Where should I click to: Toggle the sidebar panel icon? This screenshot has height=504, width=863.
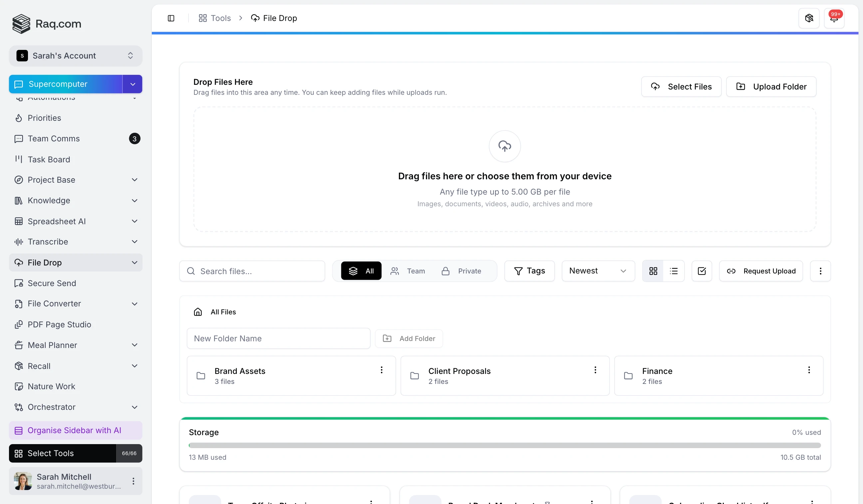coord(171,18)
